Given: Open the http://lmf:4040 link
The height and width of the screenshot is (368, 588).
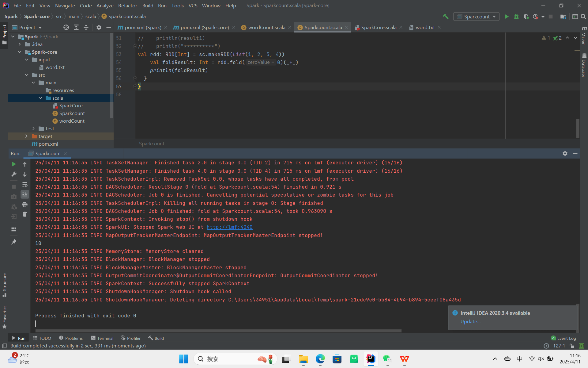Looking at the screenshot, I should (x=229, y=227).
